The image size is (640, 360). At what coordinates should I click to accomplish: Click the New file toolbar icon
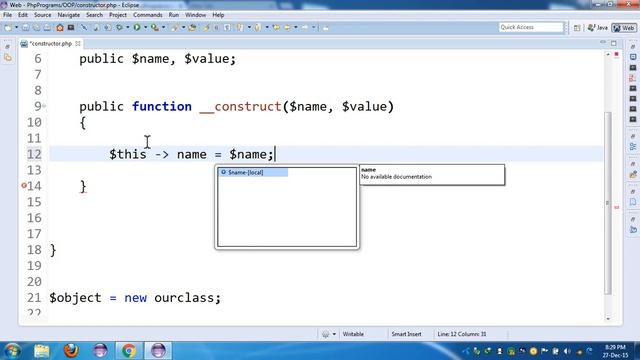[8, 27]
